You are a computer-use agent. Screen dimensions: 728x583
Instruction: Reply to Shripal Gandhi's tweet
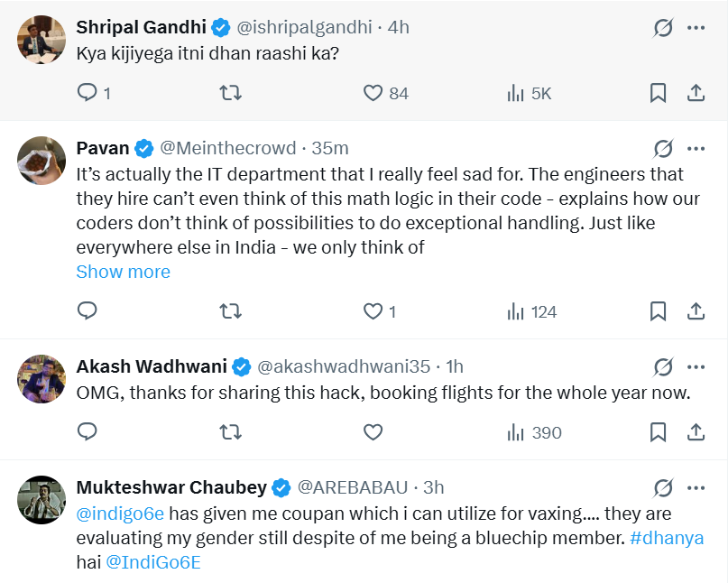coord(88,93)
